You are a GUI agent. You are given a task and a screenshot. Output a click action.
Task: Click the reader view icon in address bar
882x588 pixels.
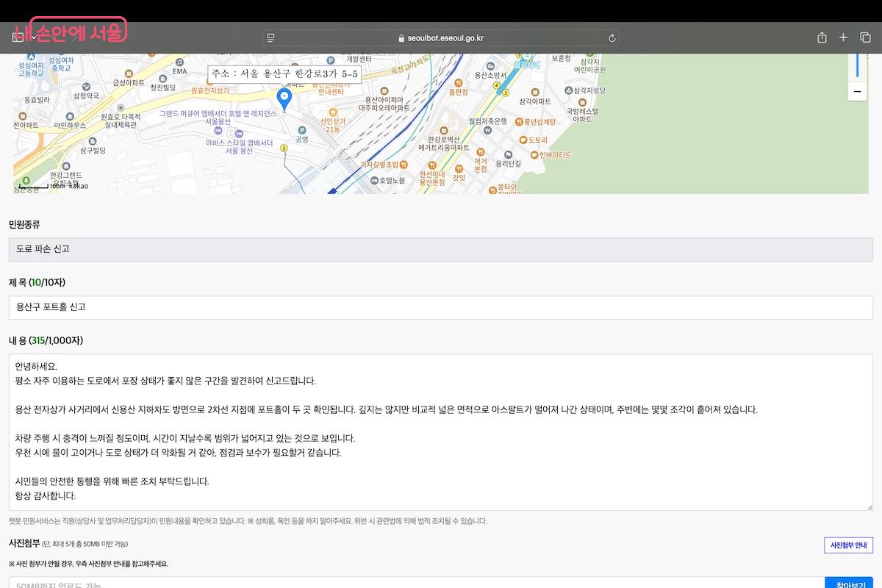(271, 38)
